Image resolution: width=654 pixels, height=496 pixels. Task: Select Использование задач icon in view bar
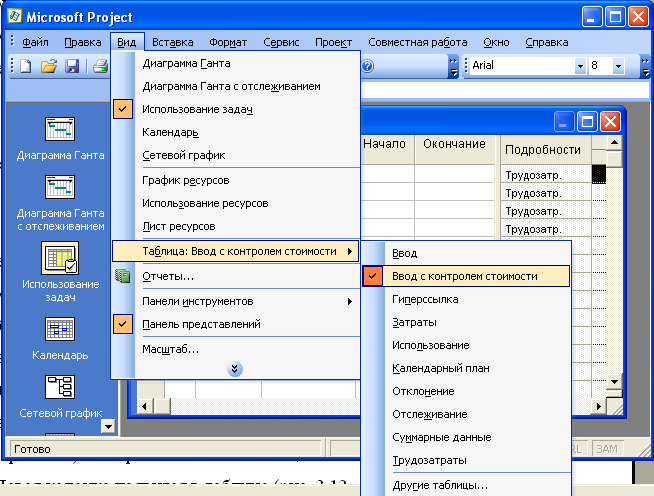60,257
